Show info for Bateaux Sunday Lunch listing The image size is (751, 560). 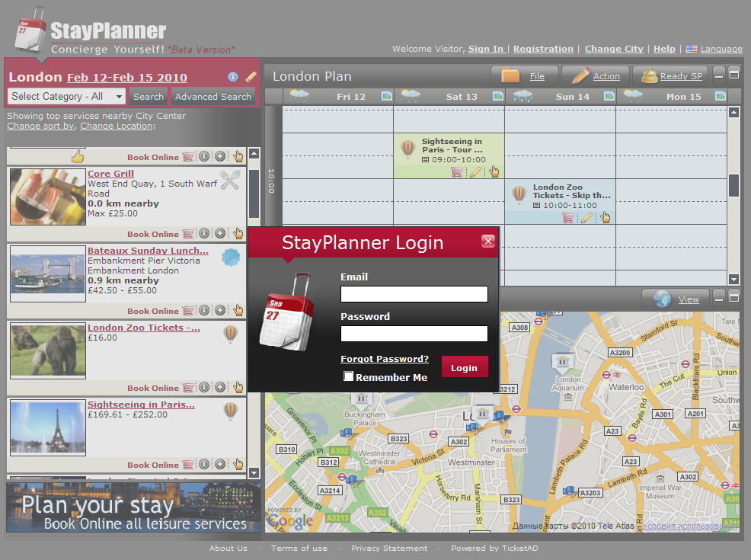[x=205, y=310]
